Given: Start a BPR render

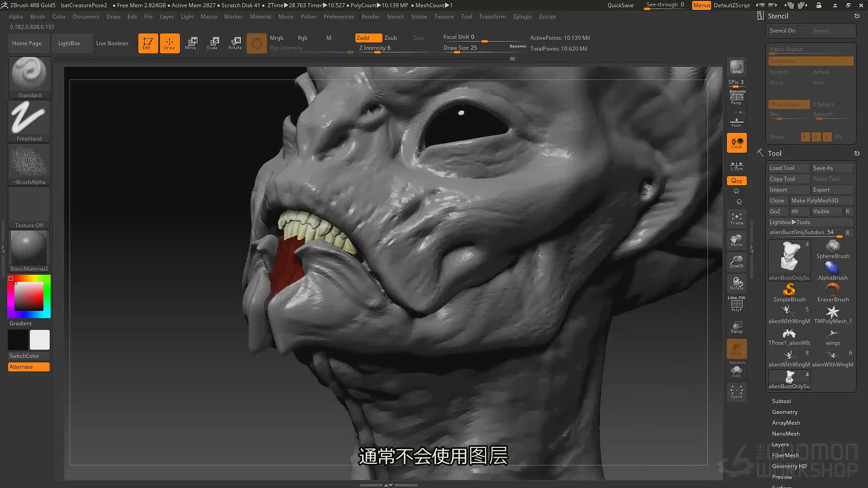Looking at the screenshot, I should pyautogui.click(x=736, y=67).
